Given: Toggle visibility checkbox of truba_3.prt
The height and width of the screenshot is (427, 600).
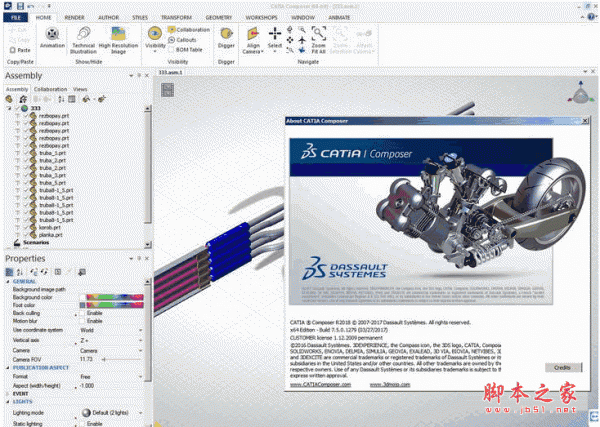Looking at the screenshot, I should (x=26, y=175).
